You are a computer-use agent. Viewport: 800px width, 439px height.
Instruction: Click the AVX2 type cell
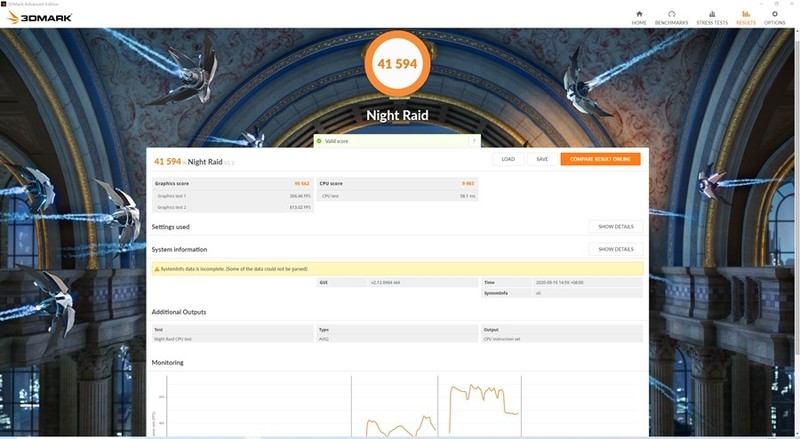point(397,339)
